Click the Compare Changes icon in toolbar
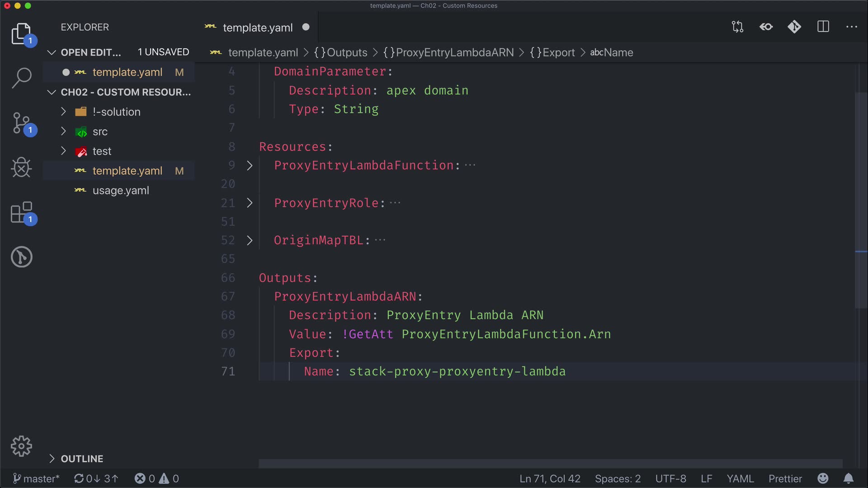This screenshot has height=488, width=868. tap(737, 27)
